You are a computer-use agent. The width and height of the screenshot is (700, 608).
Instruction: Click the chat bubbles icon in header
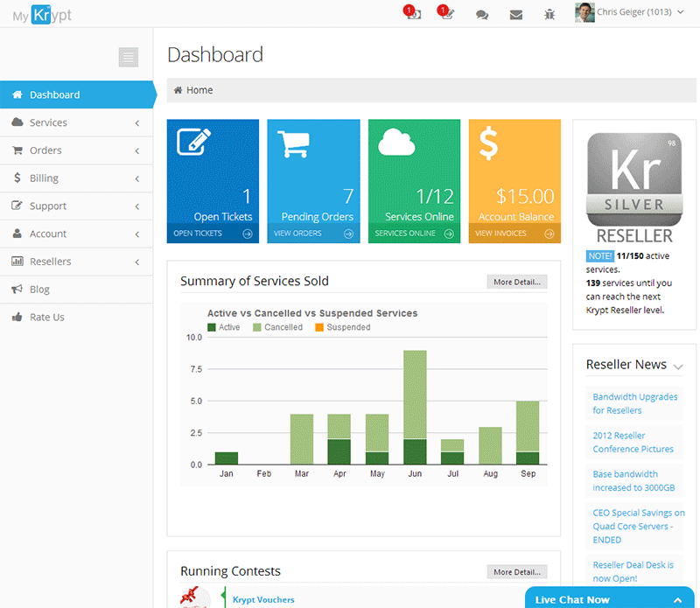coord(482,14)
